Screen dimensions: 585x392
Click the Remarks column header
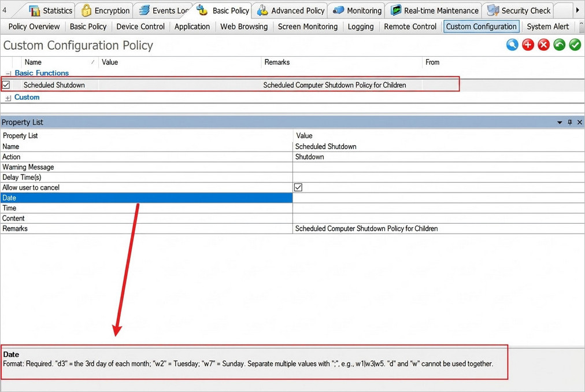pos(342,62)
